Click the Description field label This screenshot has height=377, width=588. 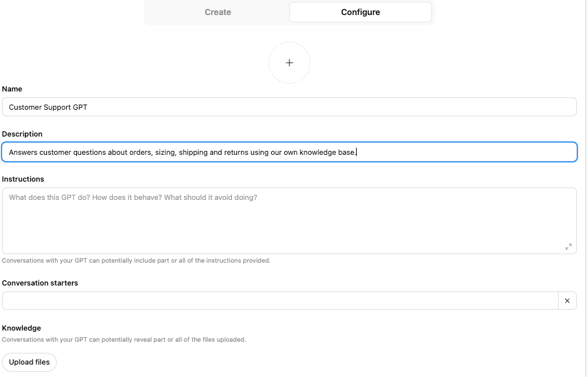point(22,134)
